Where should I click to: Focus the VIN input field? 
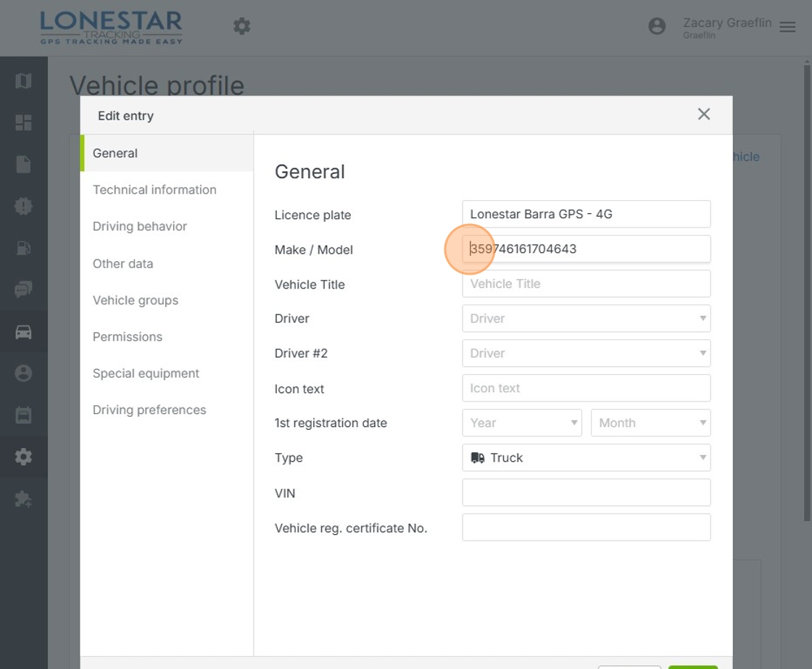point(586,493)
